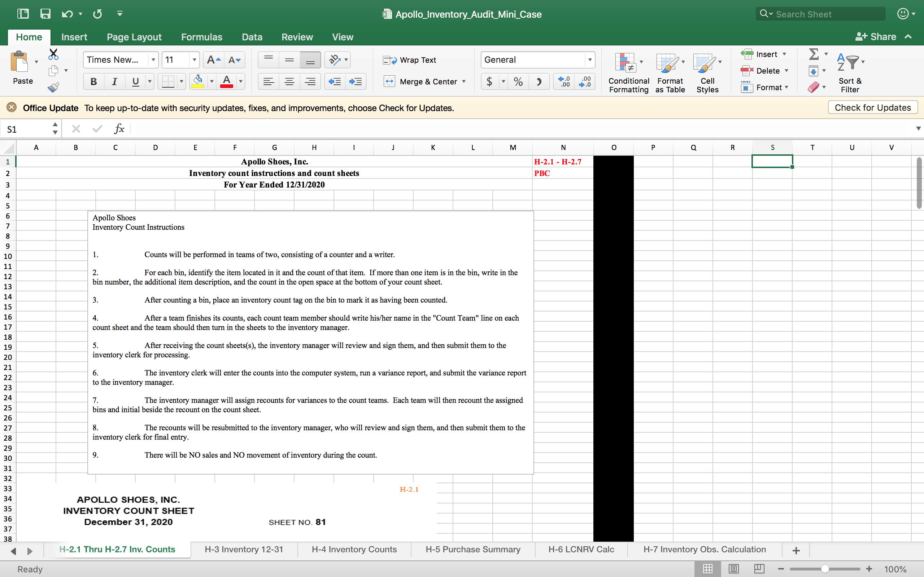Expand the General number format dropdown
The image size is (924, 577).
589,60
